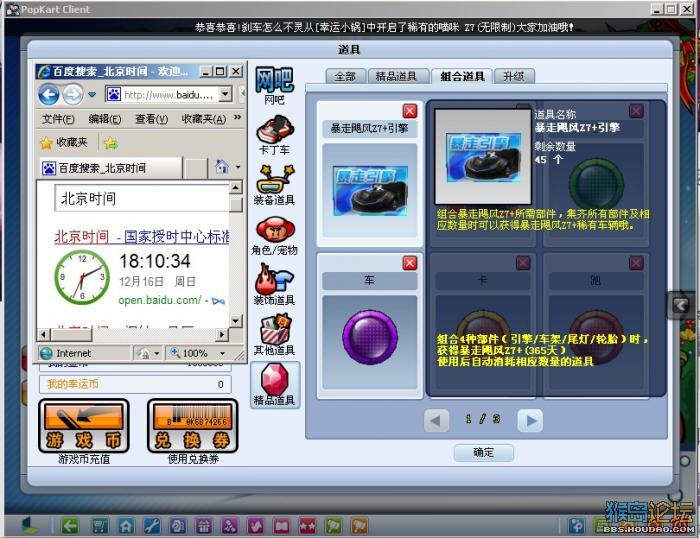Open the 编辑(E) menu
The height and width of the screenshot is (538, 700).
(105, 119)
